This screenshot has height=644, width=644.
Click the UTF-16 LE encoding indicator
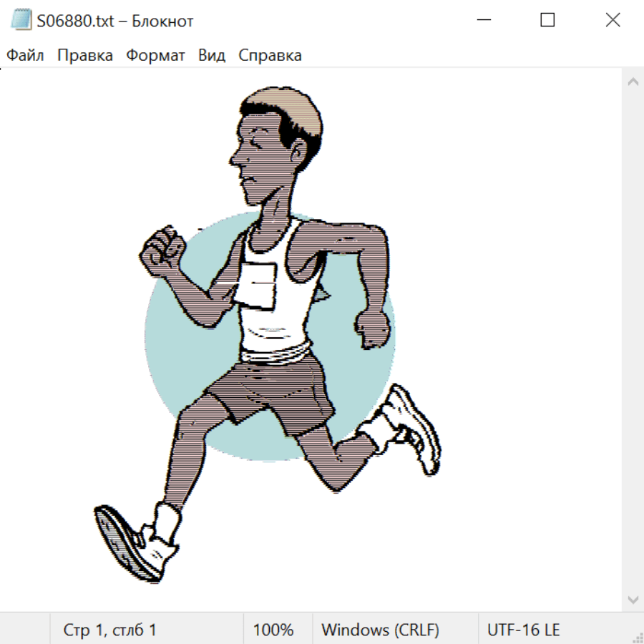pos(523,630)
